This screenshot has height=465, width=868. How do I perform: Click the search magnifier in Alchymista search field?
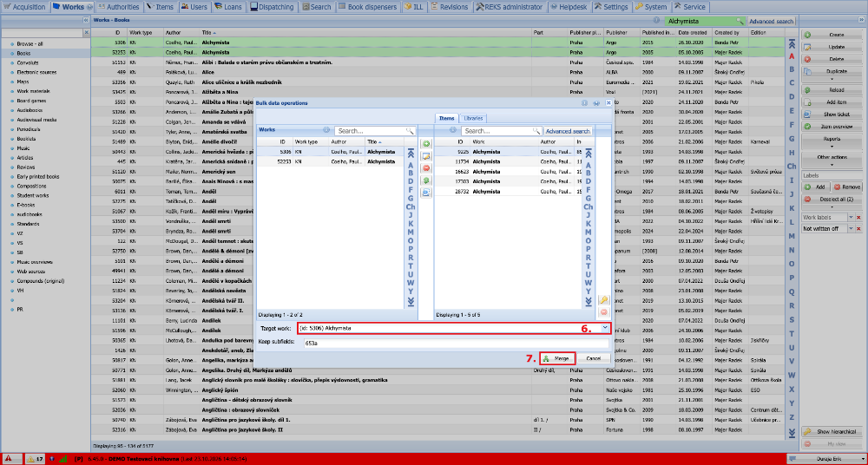pos(740,21)
